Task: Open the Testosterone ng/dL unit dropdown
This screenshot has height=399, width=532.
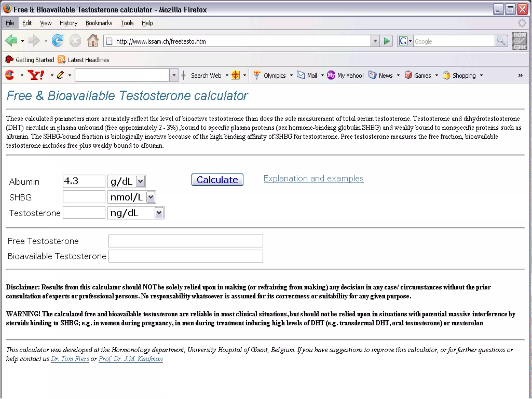Action: pos(159,213)
